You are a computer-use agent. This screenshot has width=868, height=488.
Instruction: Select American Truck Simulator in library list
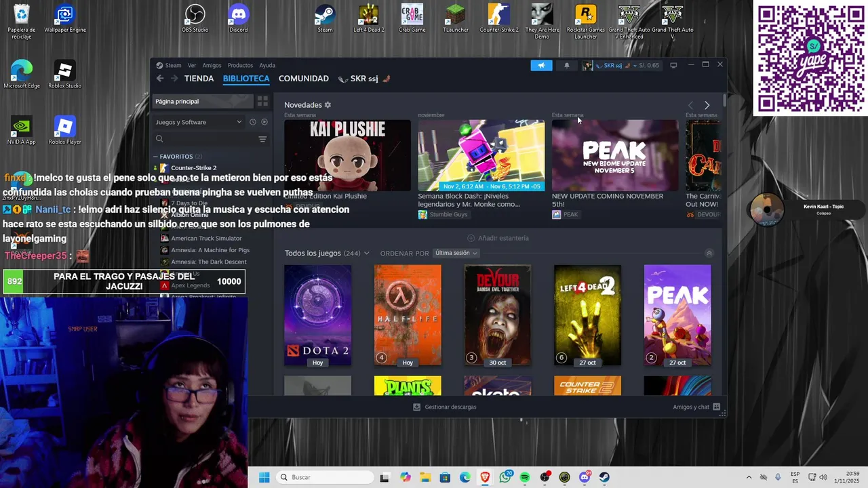click(206, 239)
